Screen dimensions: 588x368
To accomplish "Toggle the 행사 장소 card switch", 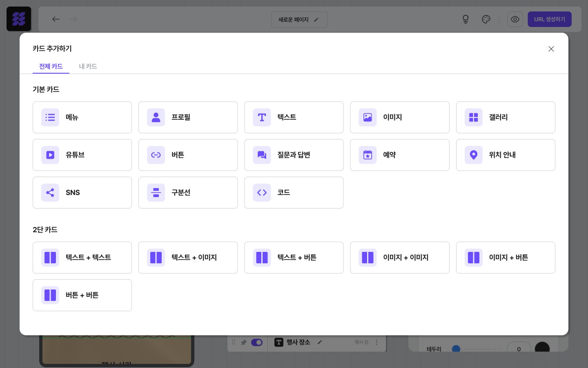I will tap(257, 342).
